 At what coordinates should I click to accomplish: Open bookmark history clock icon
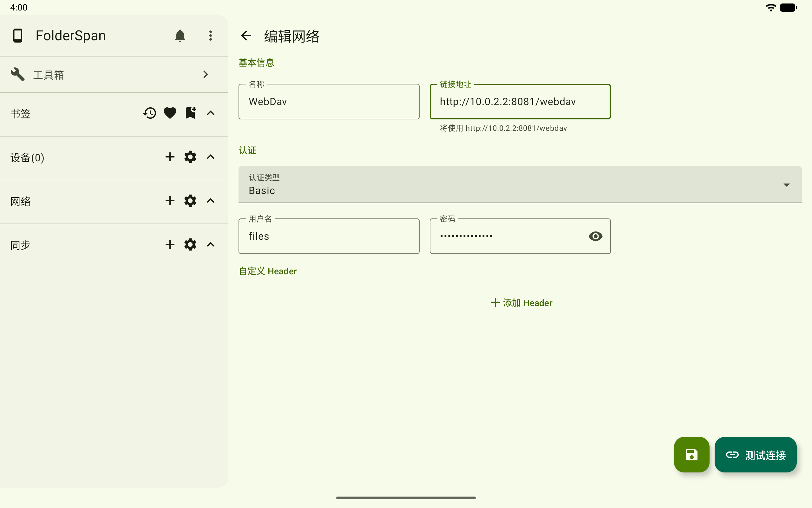pos(150,113)
